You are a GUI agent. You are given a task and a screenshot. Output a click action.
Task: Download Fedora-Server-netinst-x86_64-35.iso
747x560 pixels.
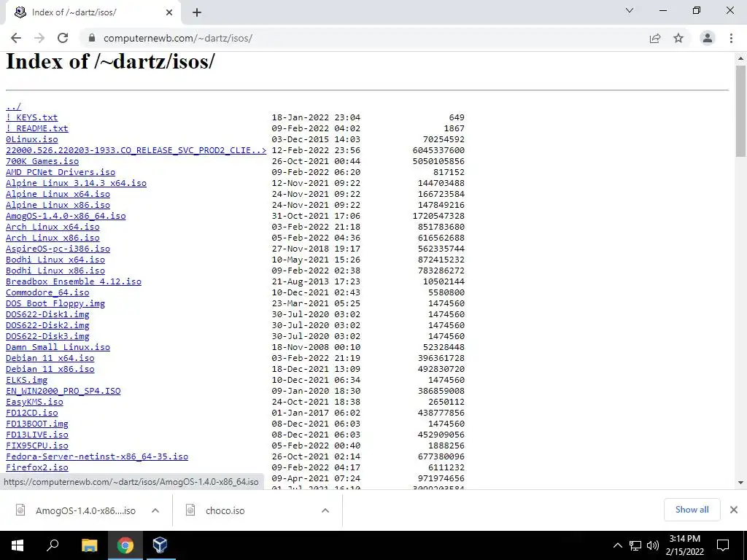(x=97, y=456)
